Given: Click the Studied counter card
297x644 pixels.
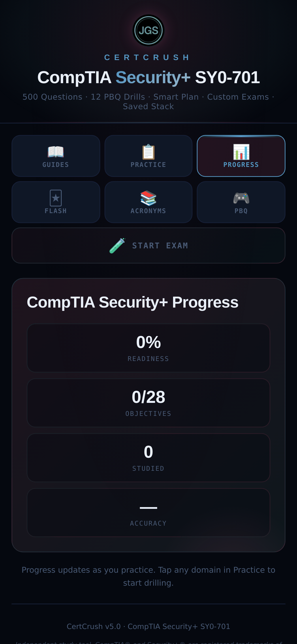Looking at the screenshot, I should click(x=148, y=457).
